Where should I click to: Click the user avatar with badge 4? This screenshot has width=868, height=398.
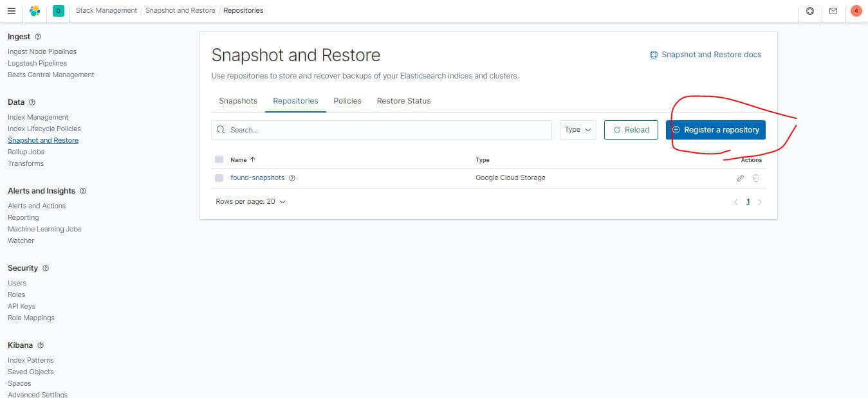click(856, 10)
